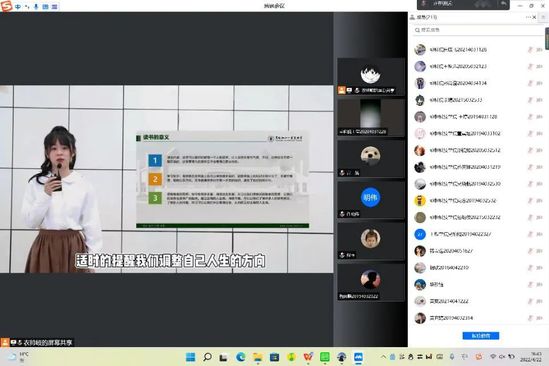
Task: Click the search members input field
Action: point(478,30)
